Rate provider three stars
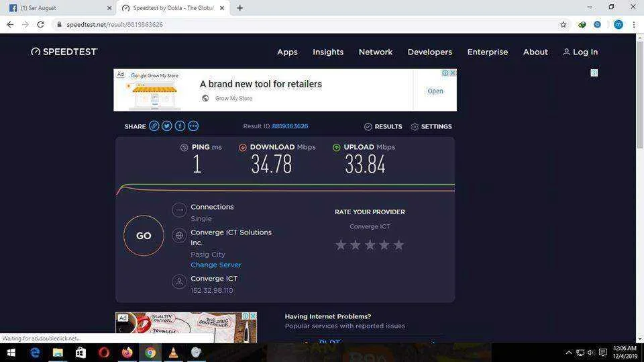 click(x=370, y=245)
